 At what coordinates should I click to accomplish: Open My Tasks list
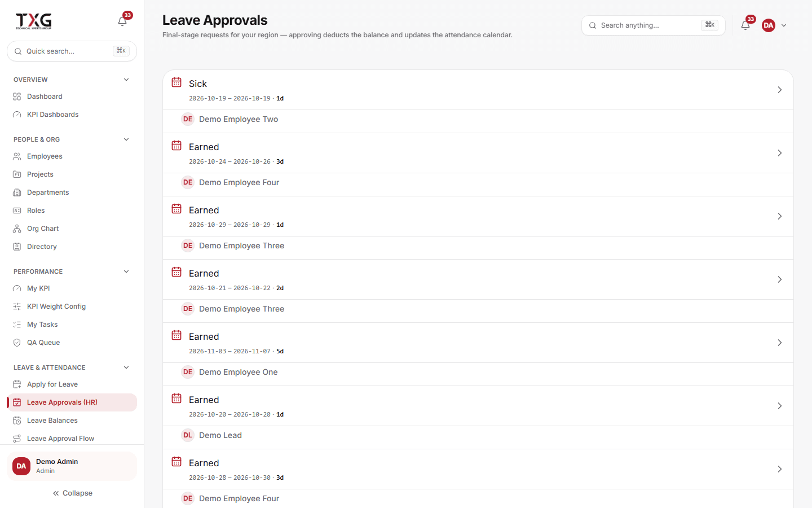[x=72, y=325]
